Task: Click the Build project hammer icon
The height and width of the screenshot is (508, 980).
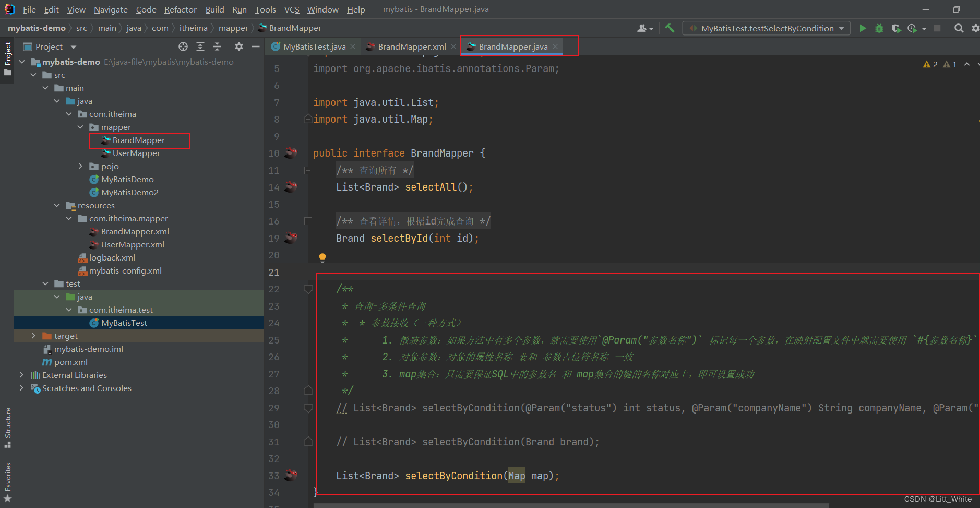Action: (x=670, y=28)
